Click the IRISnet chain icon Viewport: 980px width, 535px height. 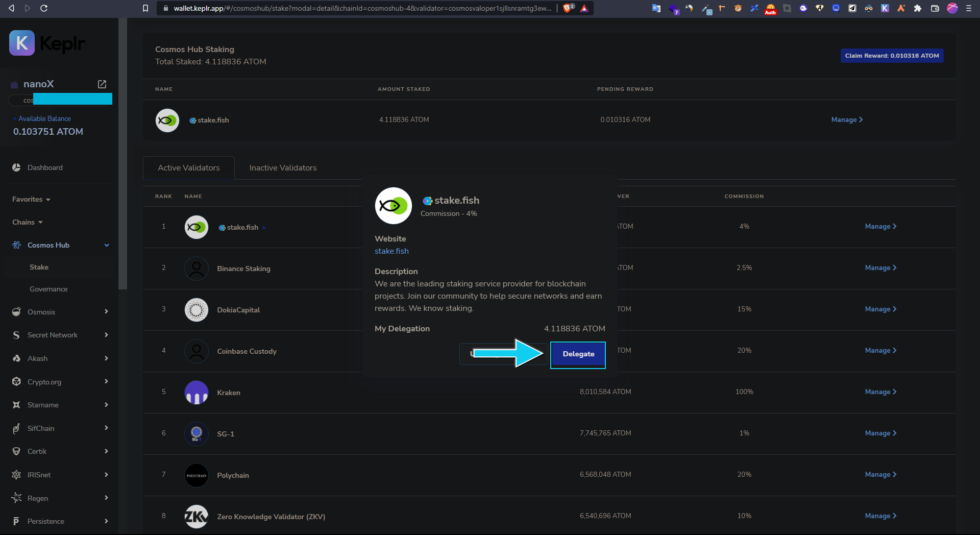coord(16,475)
